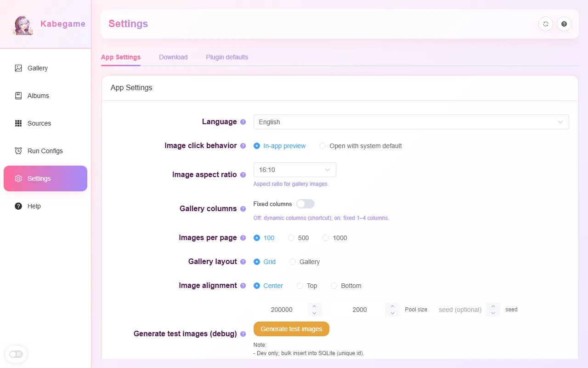
Task: Switch to the Plugin defaults tab
Action: (227, 57)
